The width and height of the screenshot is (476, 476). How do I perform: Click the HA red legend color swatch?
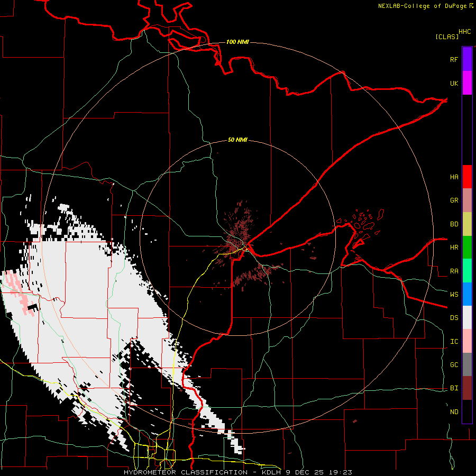click(467, 177)
